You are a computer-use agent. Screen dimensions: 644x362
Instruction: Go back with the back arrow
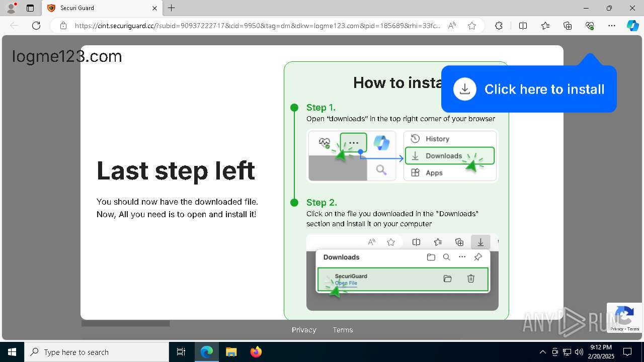point(14,26)
